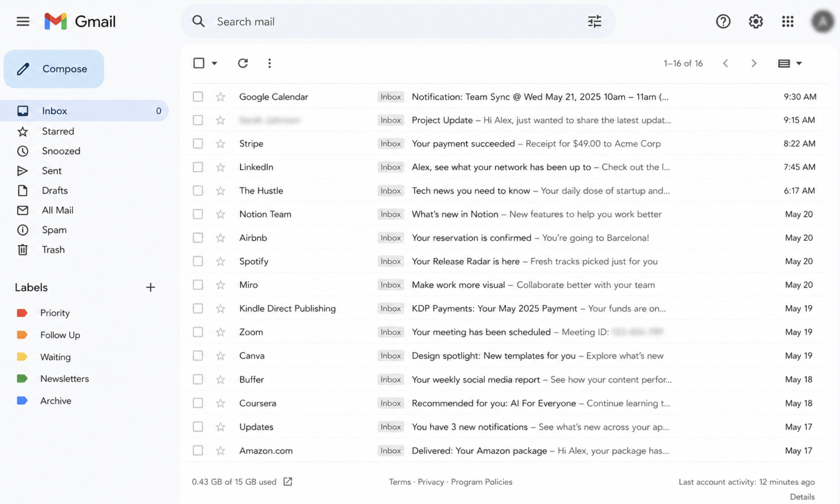Toggle split pane mode icon

784,63
